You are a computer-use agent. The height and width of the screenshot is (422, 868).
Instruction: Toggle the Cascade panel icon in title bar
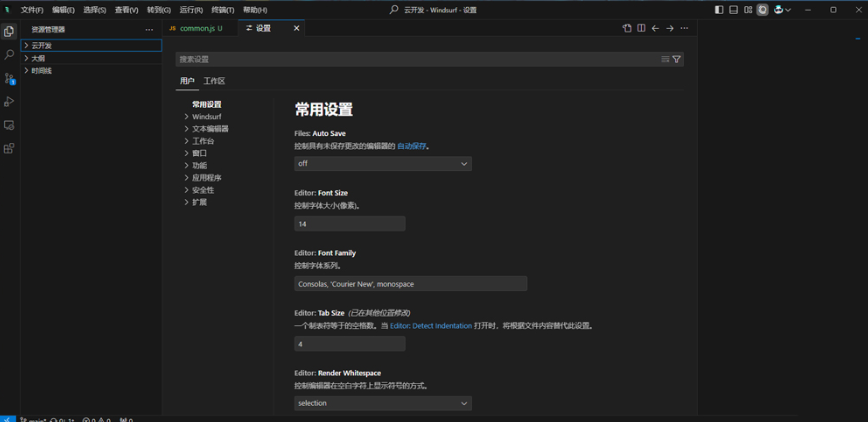[763, 10]
